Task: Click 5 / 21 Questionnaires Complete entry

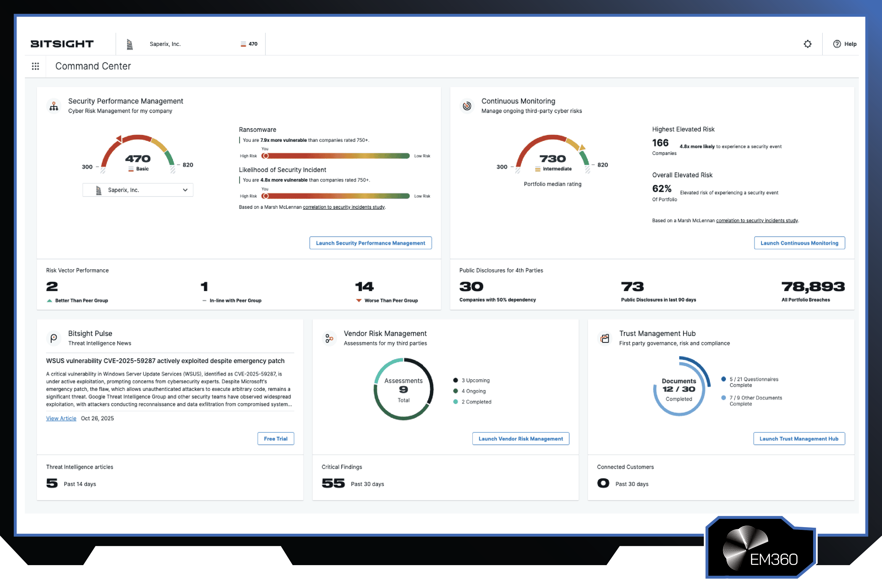Action: (x=750, y=382)
